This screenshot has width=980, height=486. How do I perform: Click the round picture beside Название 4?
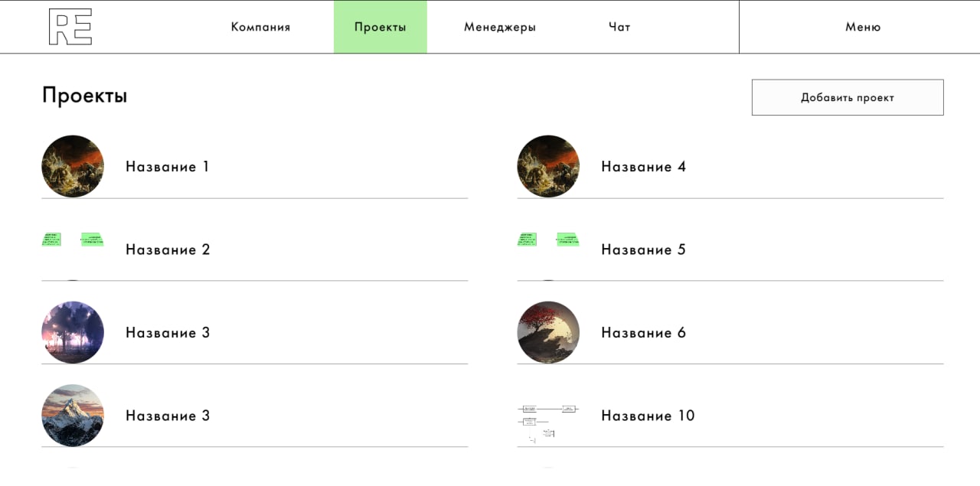[548, 166]
